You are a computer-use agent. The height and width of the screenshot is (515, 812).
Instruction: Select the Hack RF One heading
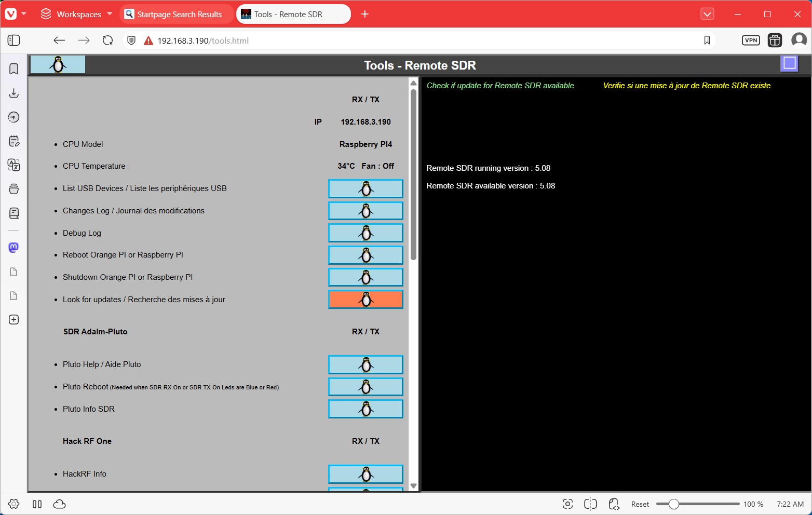(87, 441)
